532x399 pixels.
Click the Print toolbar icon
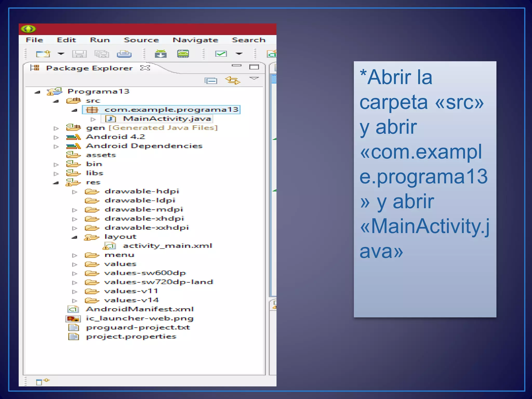124,54
